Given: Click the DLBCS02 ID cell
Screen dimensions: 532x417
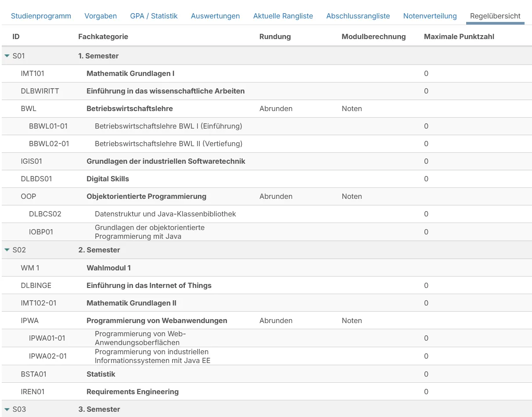Looking at the screenshot, I should coord(45,214).
